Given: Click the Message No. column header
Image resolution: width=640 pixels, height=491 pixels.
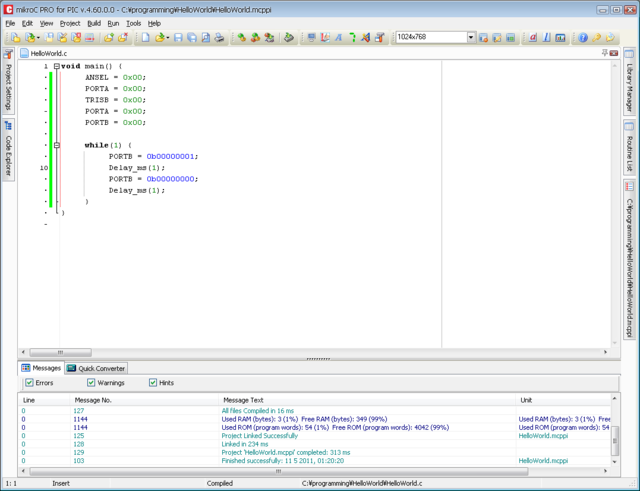Looking at the screenshot, I should point(144,400).
